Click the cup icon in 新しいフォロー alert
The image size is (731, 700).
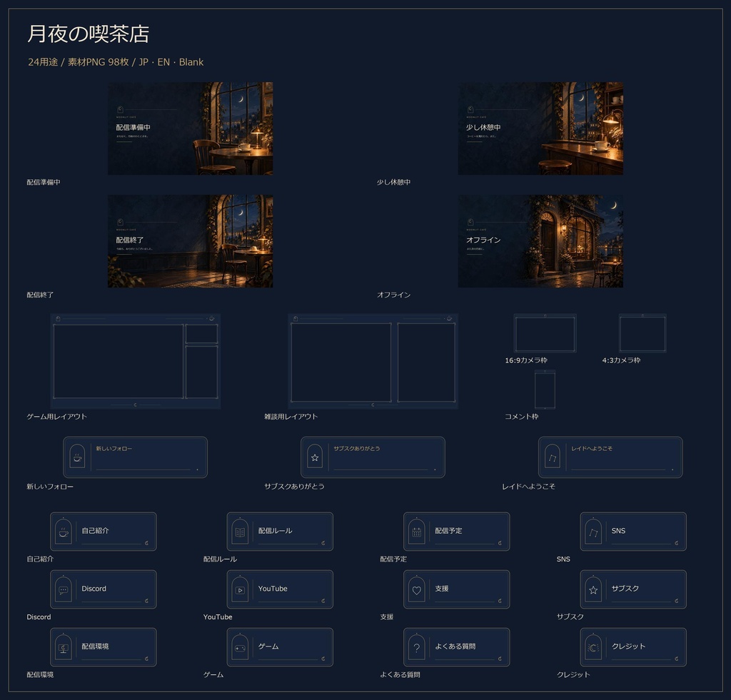[77, 459]
